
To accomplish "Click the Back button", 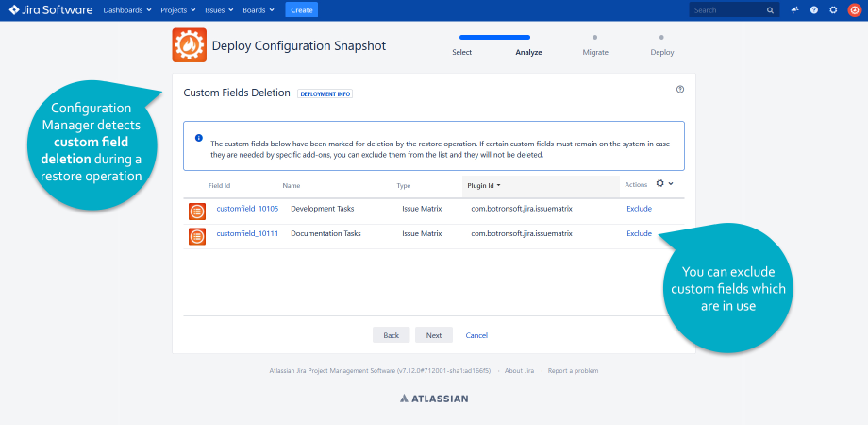I will click(x=391, y=335).
